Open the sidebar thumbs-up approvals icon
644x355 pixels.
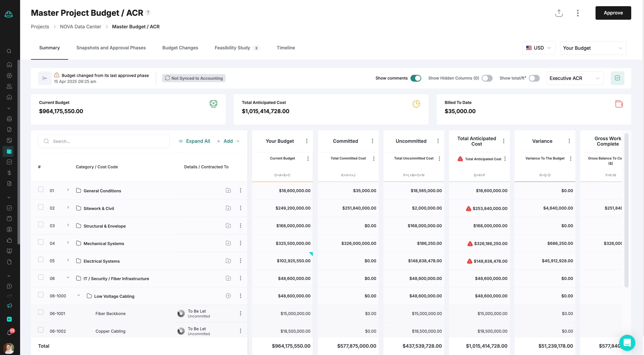(x=9, y=240)
